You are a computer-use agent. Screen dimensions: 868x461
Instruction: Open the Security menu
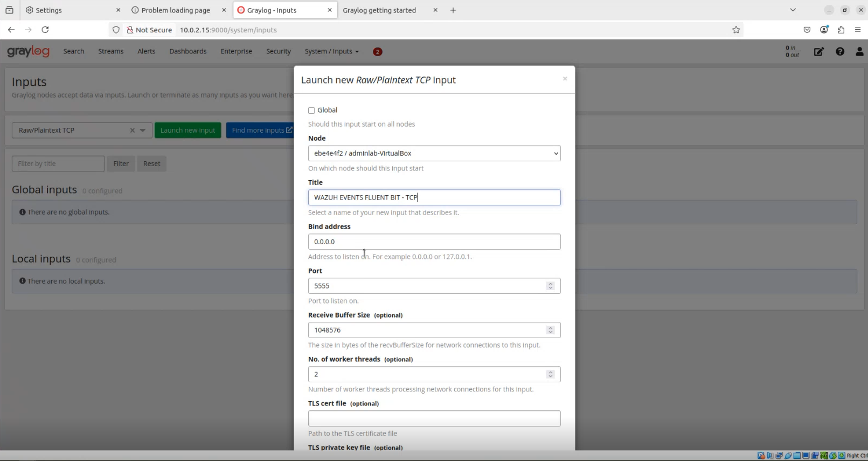[x=279, y=51]
